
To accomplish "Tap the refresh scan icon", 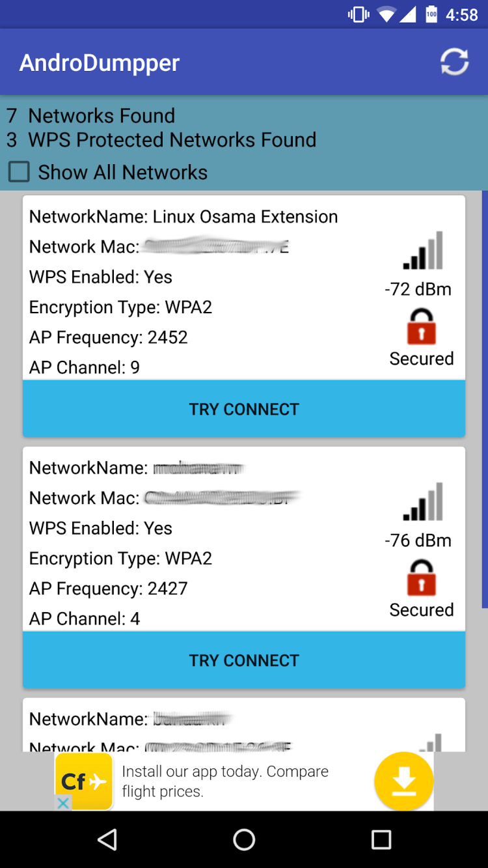I will (454, 62).
